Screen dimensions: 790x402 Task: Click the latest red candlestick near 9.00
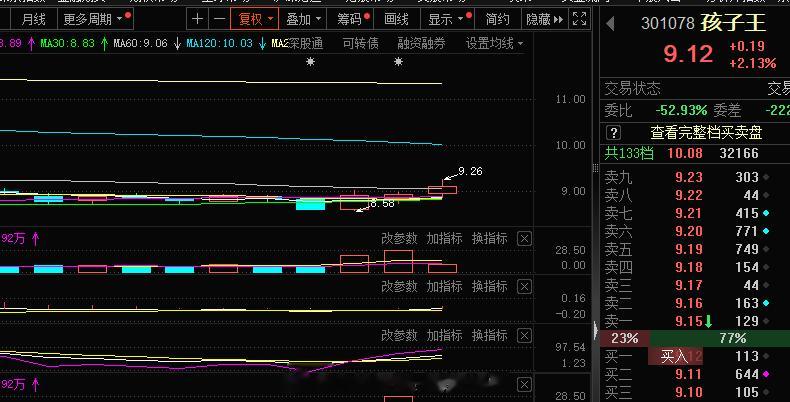[x=442, y=190]
